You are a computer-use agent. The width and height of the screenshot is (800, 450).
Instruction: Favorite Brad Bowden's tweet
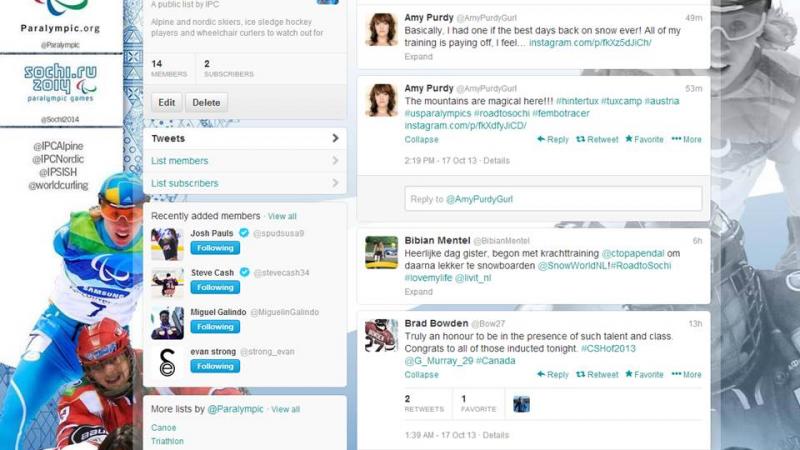pos(644,374)
